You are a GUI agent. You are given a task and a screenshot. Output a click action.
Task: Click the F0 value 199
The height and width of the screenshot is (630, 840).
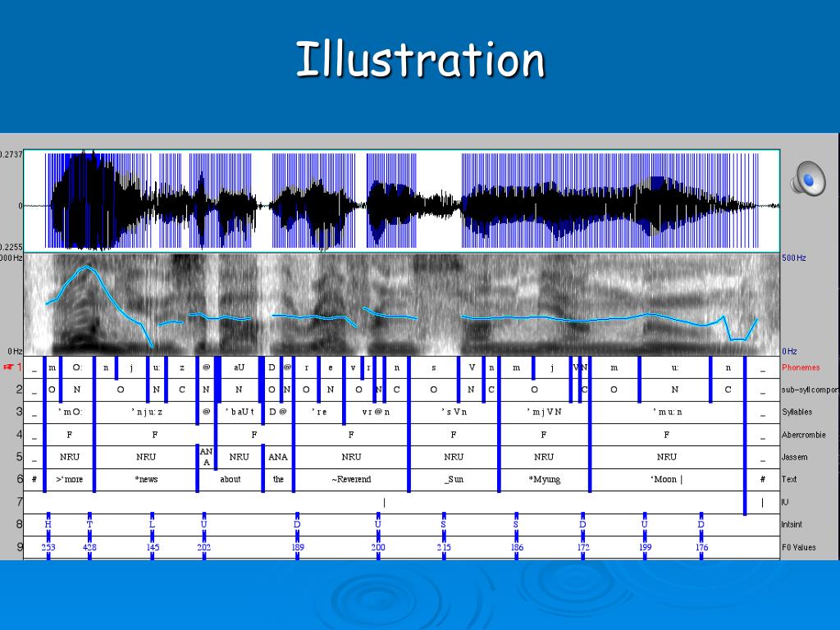point(646,547)
